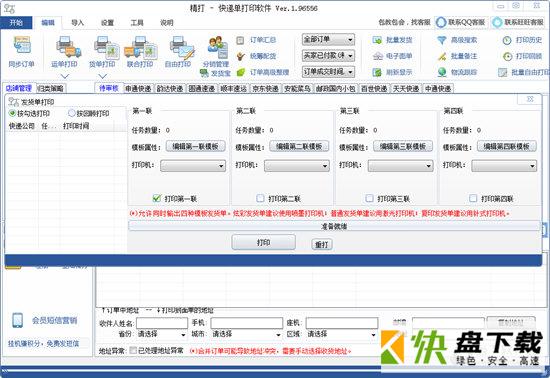The height and width of the screenshot is (378, 550).
Task: Open 第一联 printer dropdown
Action: (x=193, y=166)
